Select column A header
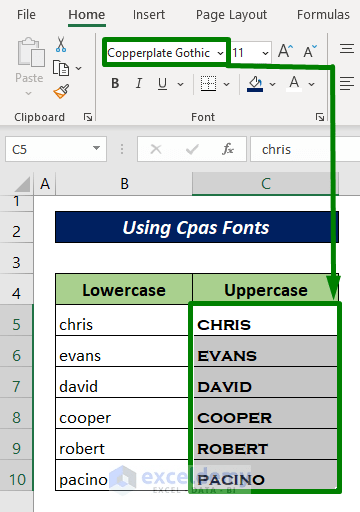 [x=45, y=184]
